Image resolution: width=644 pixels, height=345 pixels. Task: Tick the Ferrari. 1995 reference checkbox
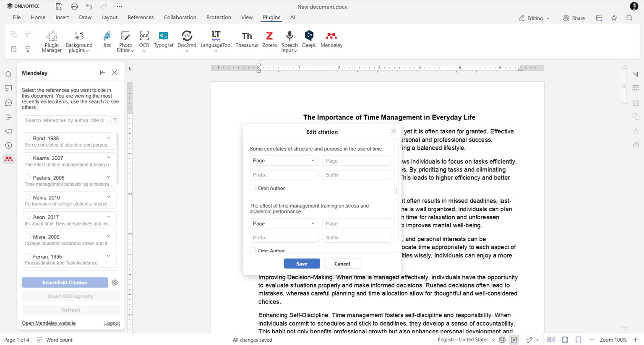pyautogui.click(x=28, y=256)
